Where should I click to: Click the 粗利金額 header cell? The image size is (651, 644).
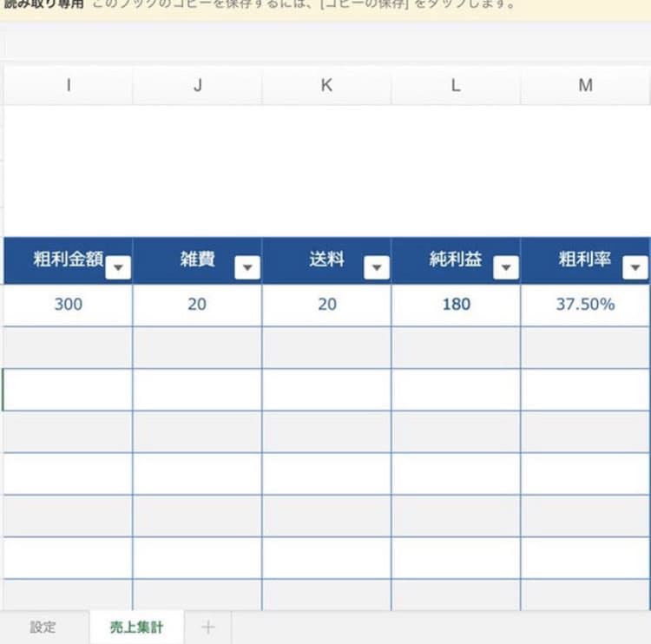point(69,260)
